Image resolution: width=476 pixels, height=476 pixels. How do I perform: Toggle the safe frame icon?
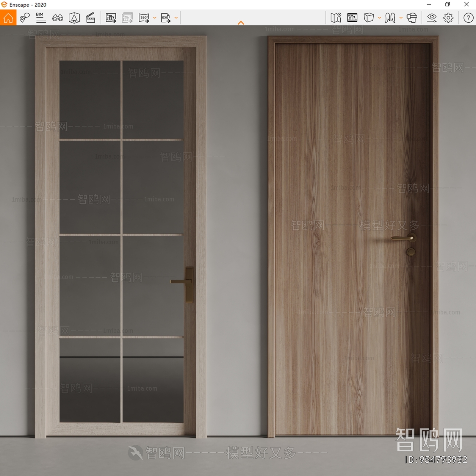click(74, 18)
